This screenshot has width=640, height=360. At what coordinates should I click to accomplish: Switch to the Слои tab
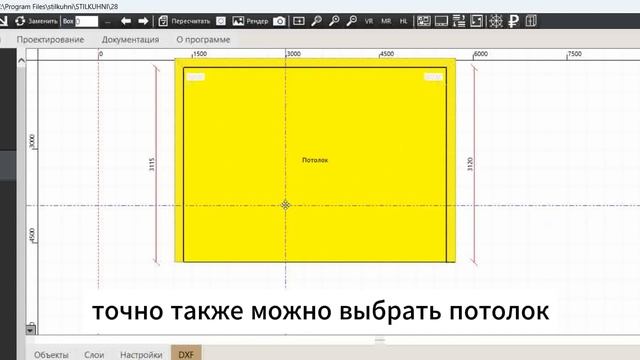pos(94,355)
